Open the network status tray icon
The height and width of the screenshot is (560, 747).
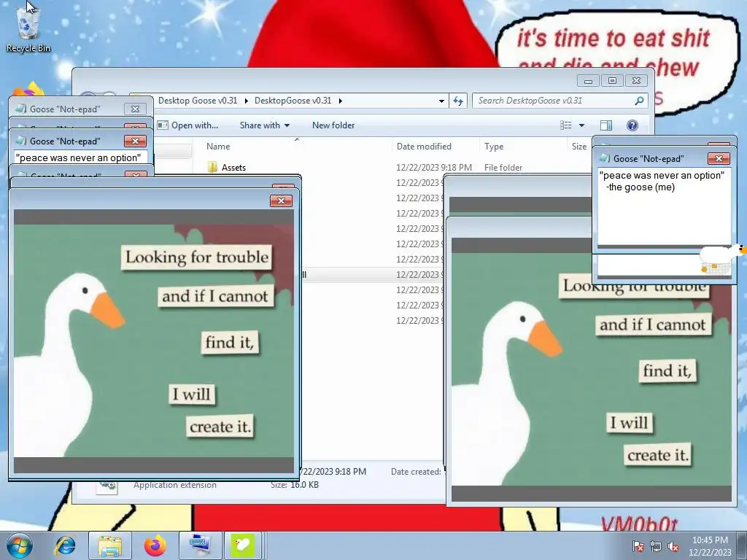tap(656, 547)
